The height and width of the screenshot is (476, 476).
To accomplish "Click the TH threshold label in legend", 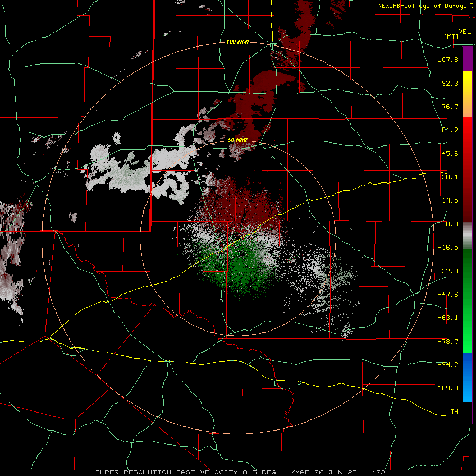I will (454, 412).
